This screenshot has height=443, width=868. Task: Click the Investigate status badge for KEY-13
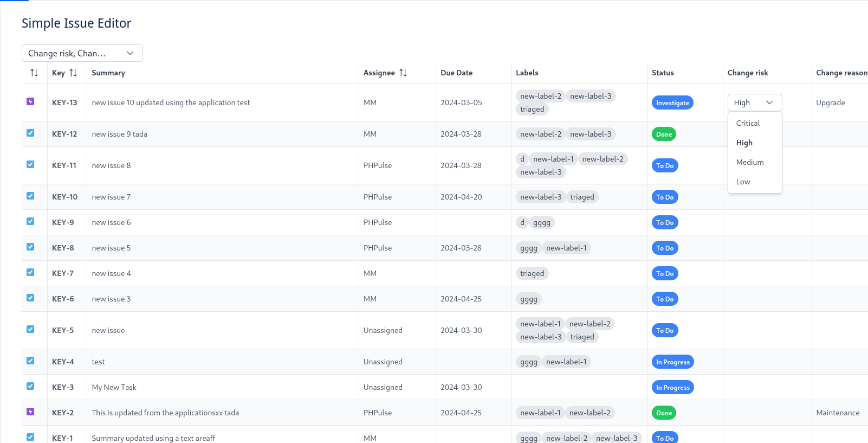[672, 103]
